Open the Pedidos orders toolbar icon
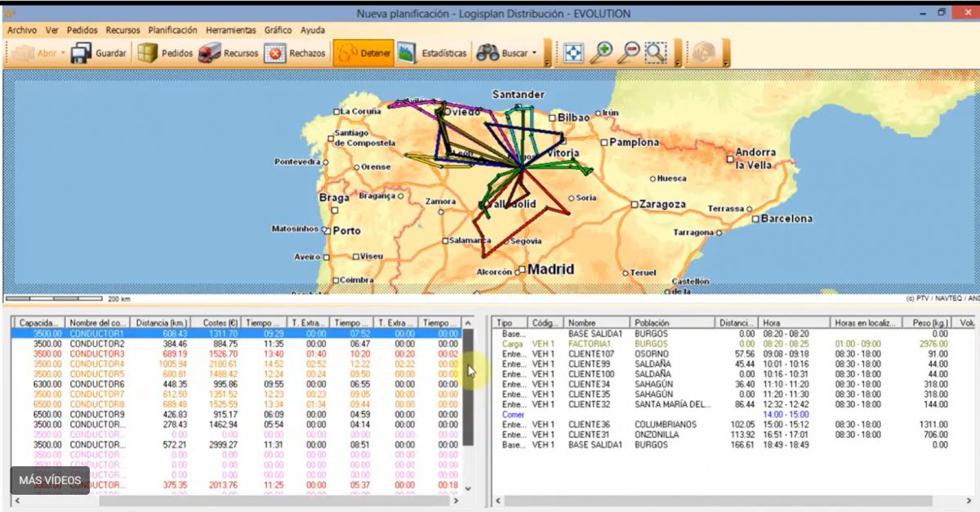Viewport: 980px width, 512px height. click(148, 54)
